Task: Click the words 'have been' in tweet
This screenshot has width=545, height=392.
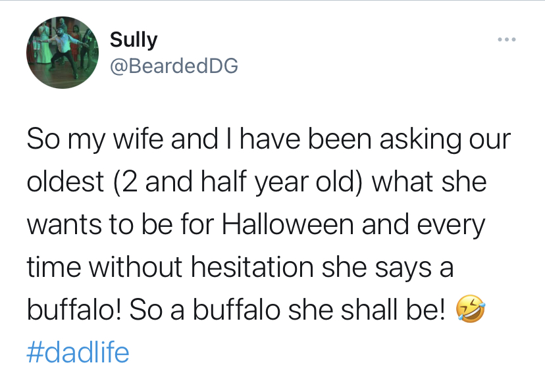Action: tap(306, 139)
